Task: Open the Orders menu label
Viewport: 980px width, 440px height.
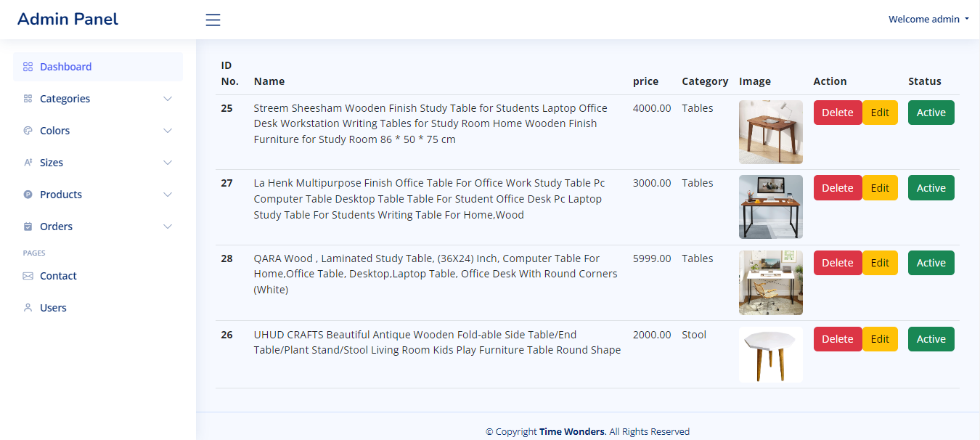Action: tap(56, 227)
